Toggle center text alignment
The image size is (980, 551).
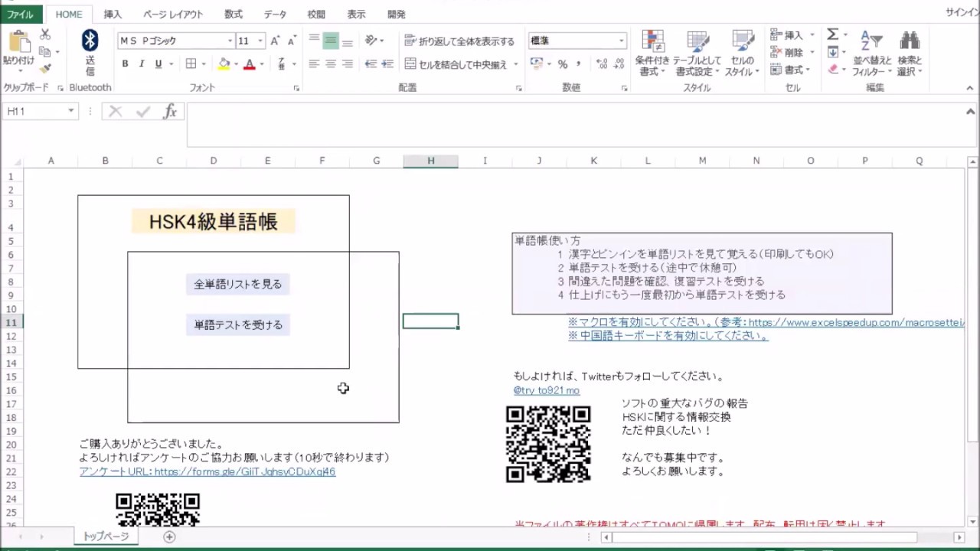(331, 64)
